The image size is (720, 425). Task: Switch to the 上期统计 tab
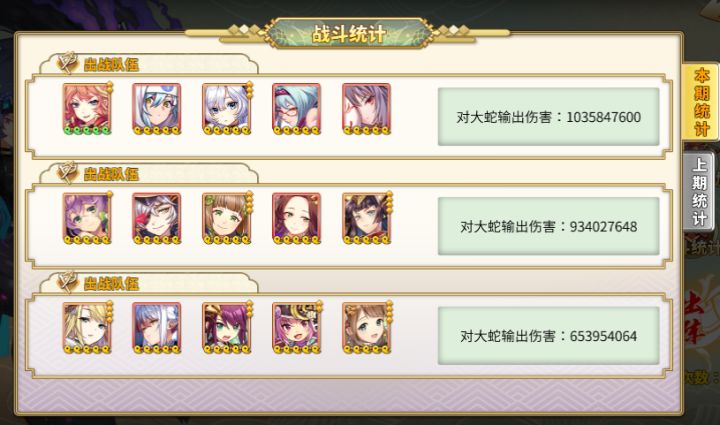tap(699, 191)
